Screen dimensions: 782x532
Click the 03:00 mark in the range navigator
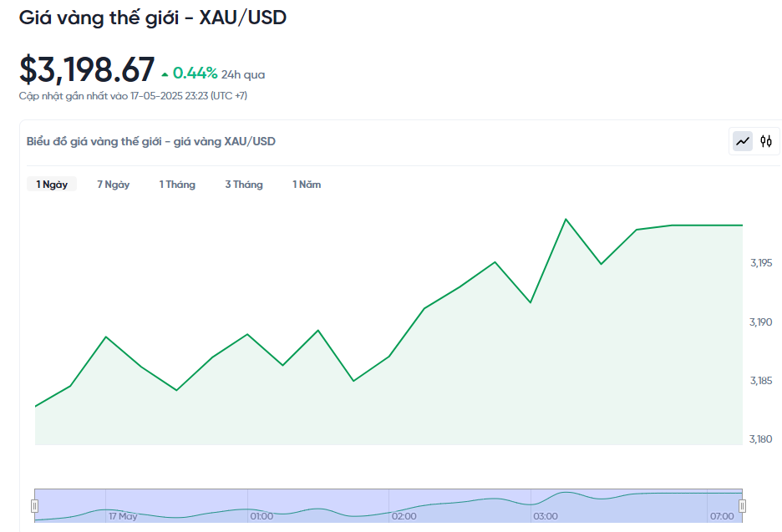click(546, 516)
